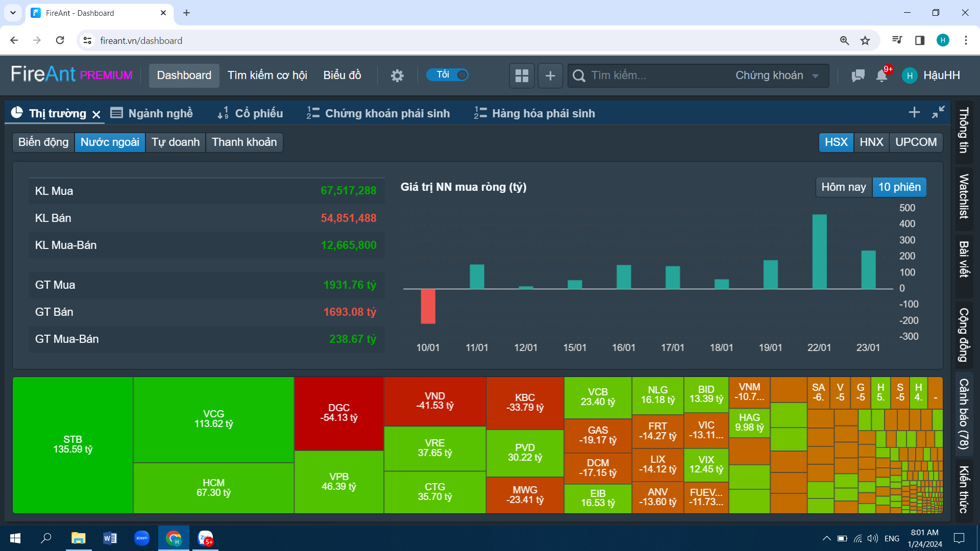Click the STB green treemap block
The image size is (980, 551).
(x=72, y=445)
